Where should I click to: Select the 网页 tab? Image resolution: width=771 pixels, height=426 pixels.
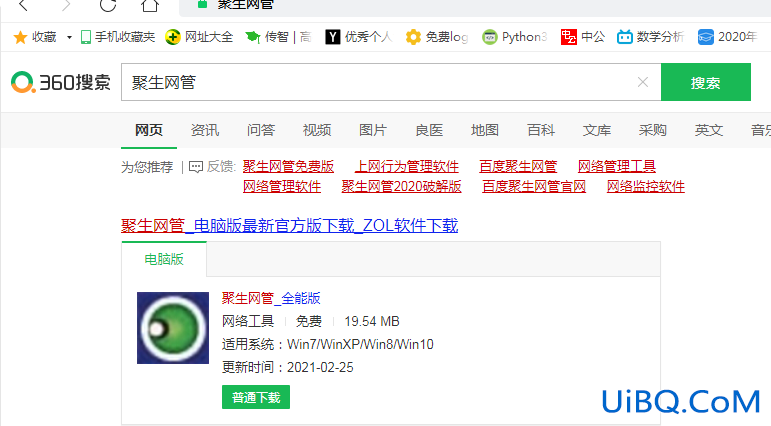[x=149, y=130]
